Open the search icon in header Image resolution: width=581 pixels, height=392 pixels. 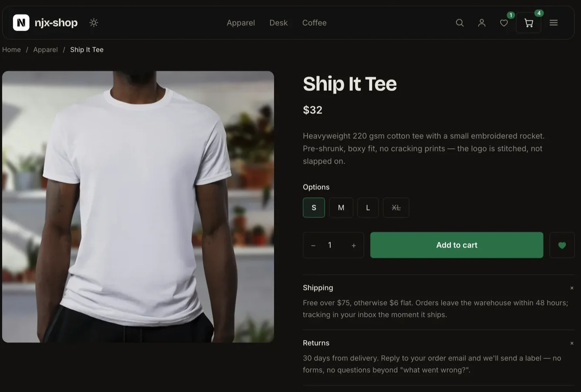(459, 23)
